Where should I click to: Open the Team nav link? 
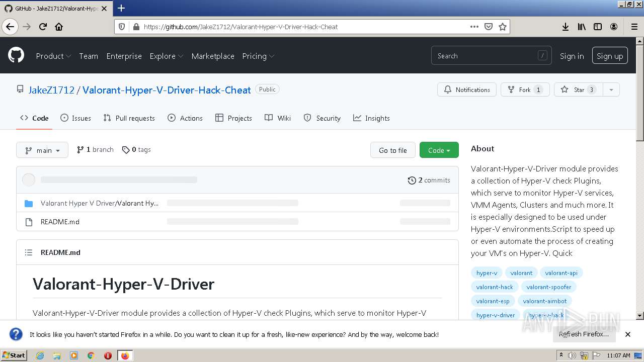click(89, 56)
